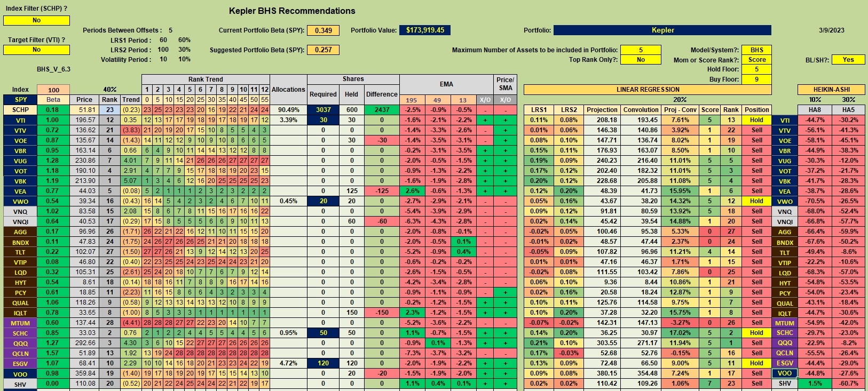Select the Buy Floor value cell
The image size is (868, 391).
point(756,79)
